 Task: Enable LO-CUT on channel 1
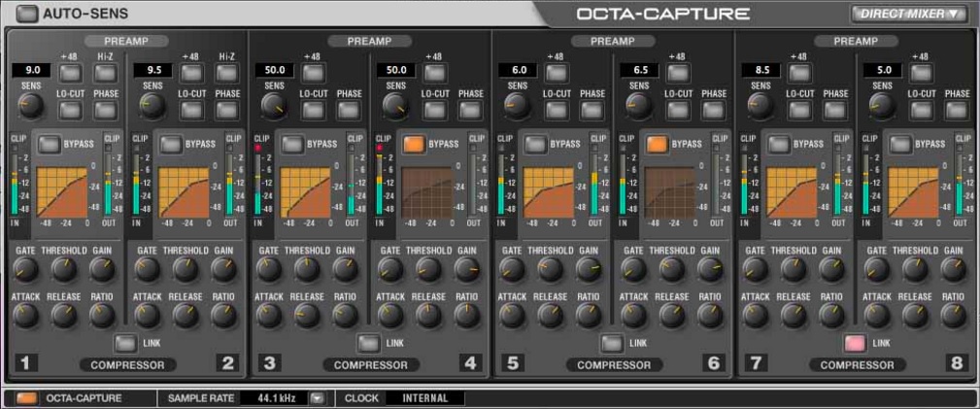71,110
